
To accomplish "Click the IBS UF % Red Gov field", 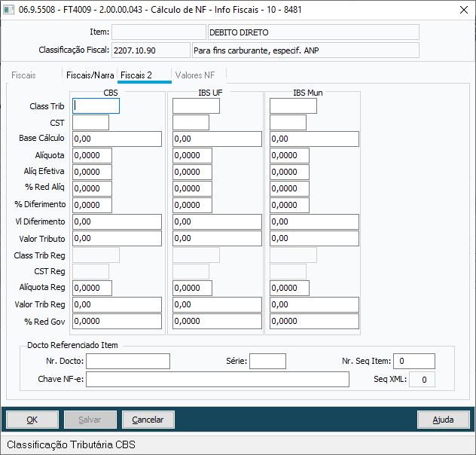I will tap(218, 321).
